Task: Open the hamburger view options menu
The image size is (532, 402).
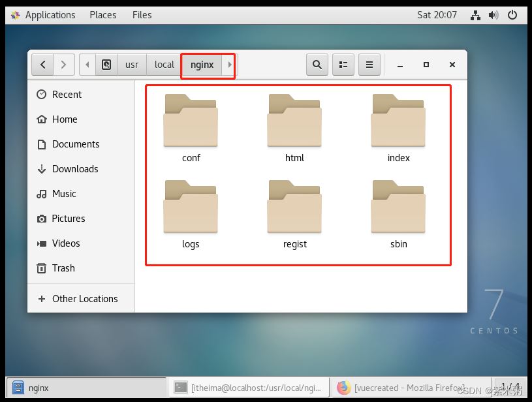Action: 369,65
